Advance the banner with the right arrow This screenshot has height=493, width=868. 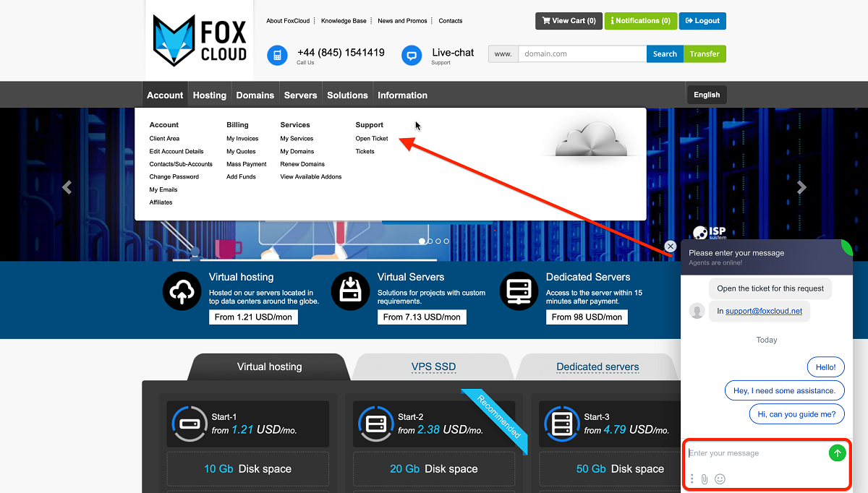pos(801,187)
